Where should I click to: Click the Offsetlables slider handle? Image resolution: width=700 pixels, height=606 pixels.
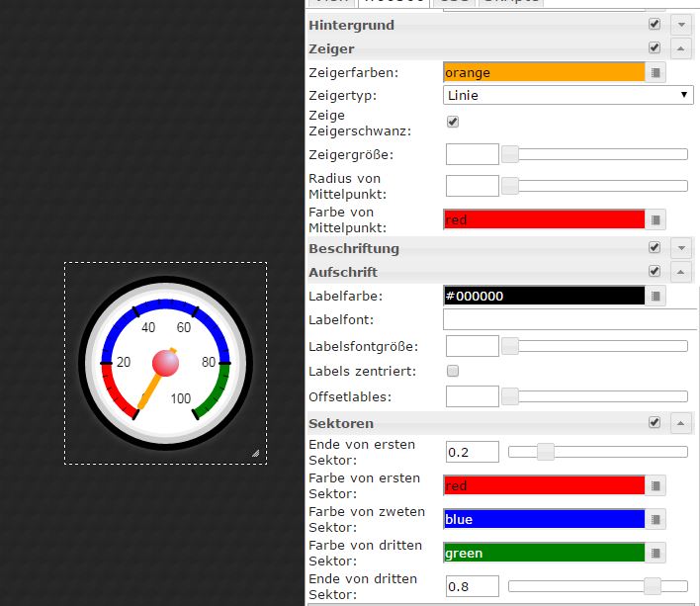(510, 396)
